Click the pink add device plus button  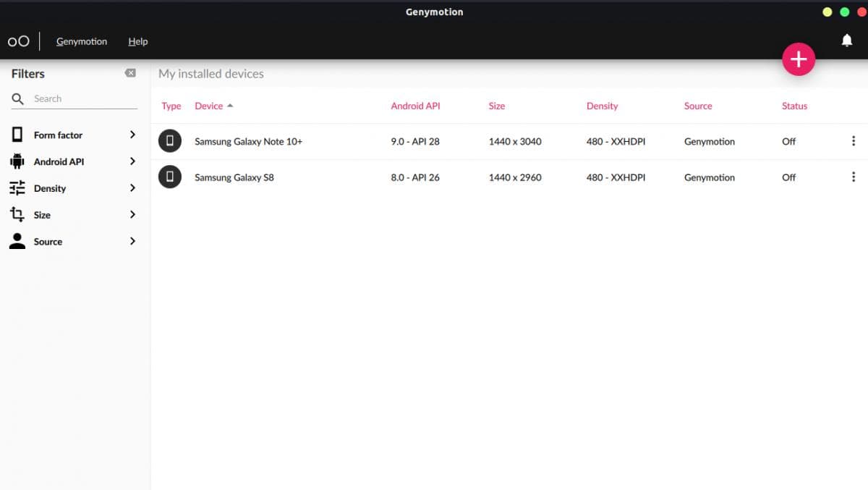coord(798,59)
